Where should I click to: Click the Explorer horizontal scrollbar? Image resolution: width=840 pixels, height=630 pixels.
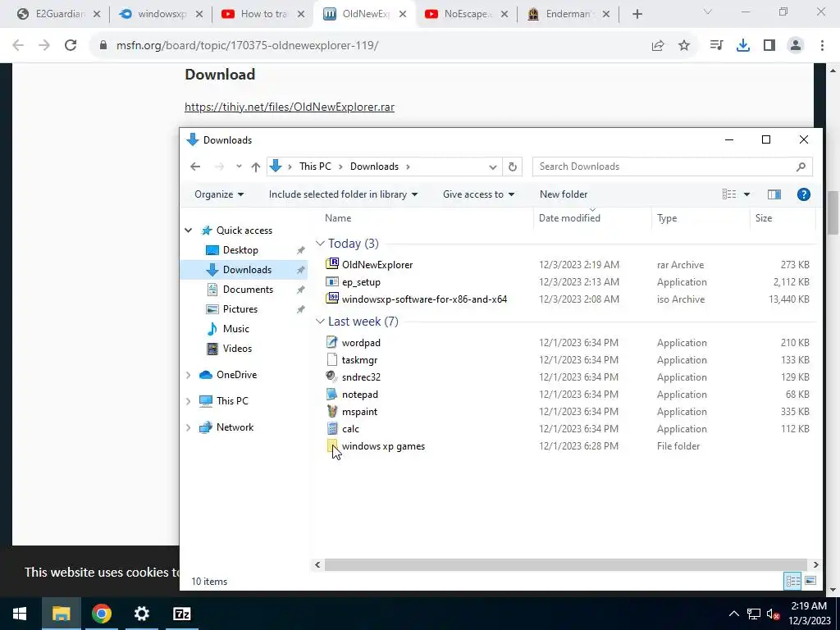tap(566, 564)
